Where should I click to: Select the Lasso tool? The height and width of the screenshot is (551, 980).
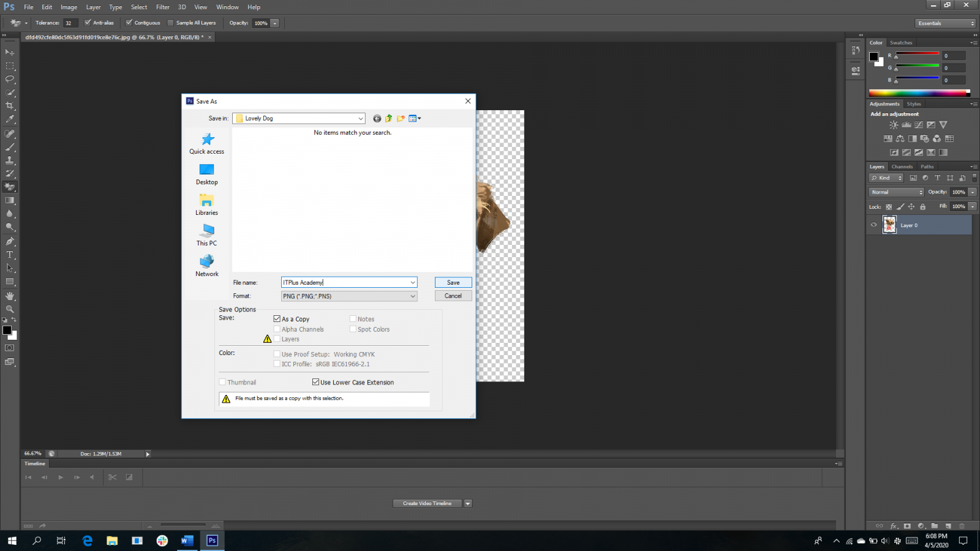[10, 79]
